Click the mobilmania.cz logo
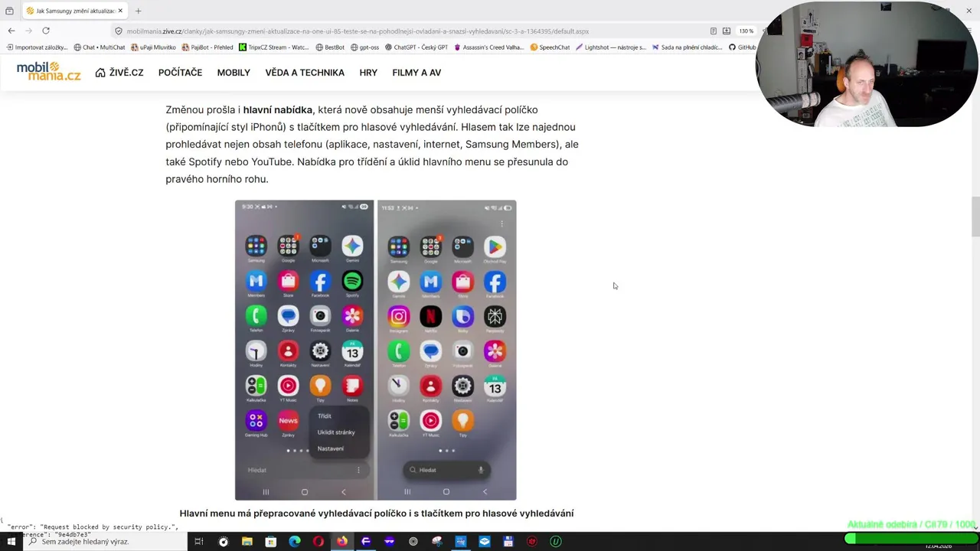This screenshot has width=980, height=551. pos(48,72)
